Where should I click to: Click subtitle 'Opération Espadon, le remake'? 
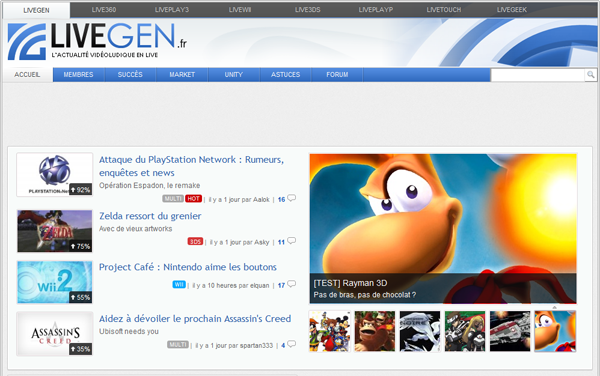150,186
